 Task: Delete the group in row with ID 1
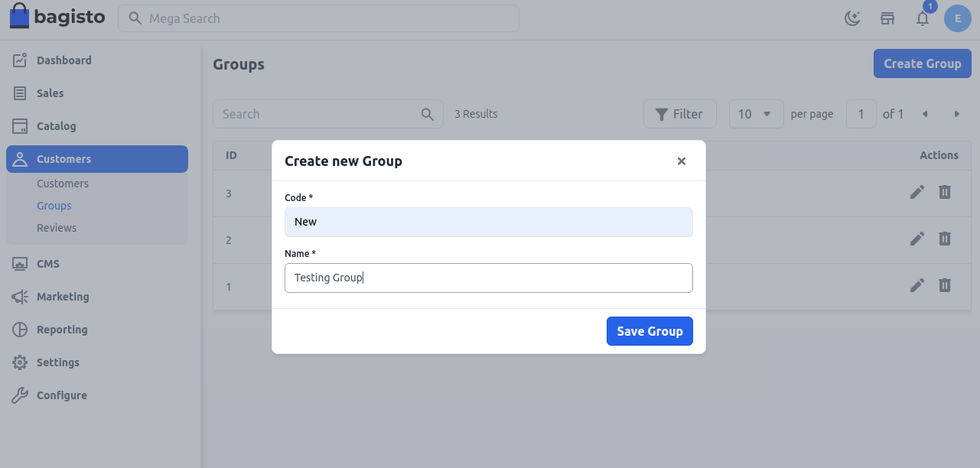(945, 285)
